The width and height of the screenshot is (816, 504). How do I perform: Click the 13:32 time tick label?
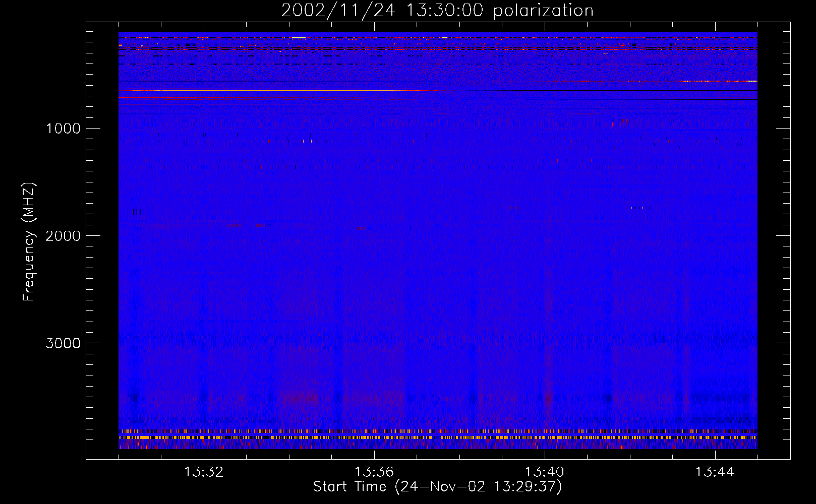pyautogui.click(x=204, y=472)
